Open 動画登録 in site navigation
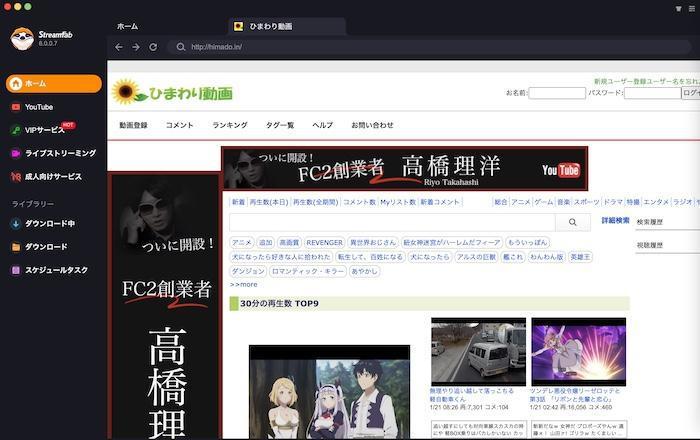 click(x=133, y=125)
